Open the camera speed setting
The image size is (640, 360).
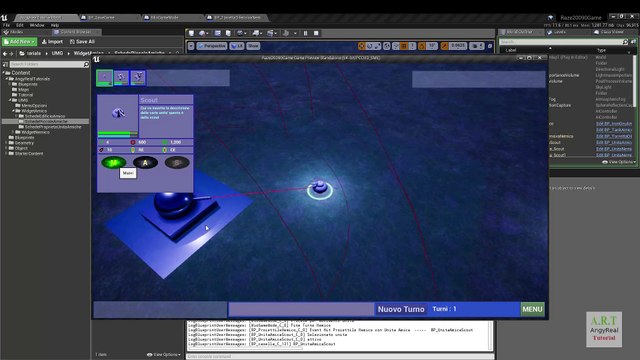(x=476, y=46)
